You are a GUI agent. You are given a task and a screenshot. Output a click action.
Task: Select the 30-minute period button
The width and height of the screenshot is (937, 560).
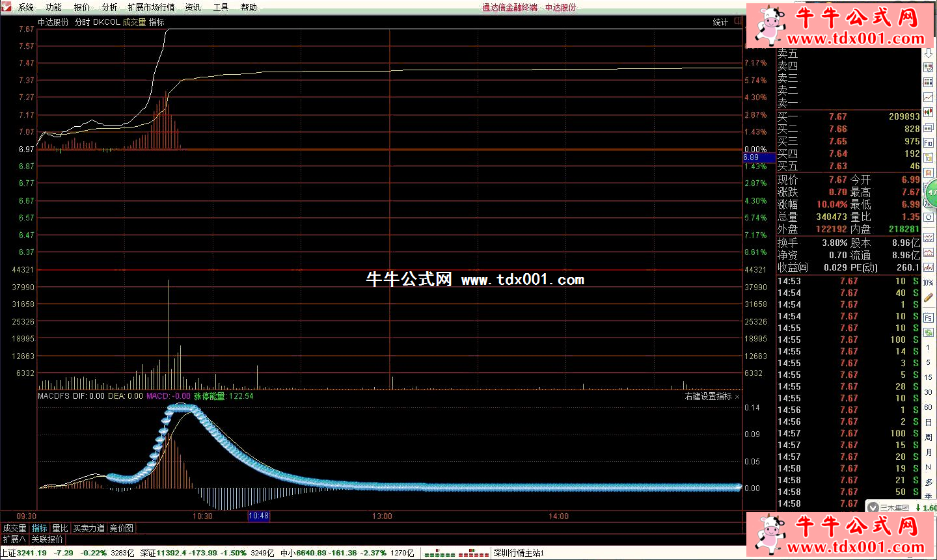(929, 392)
